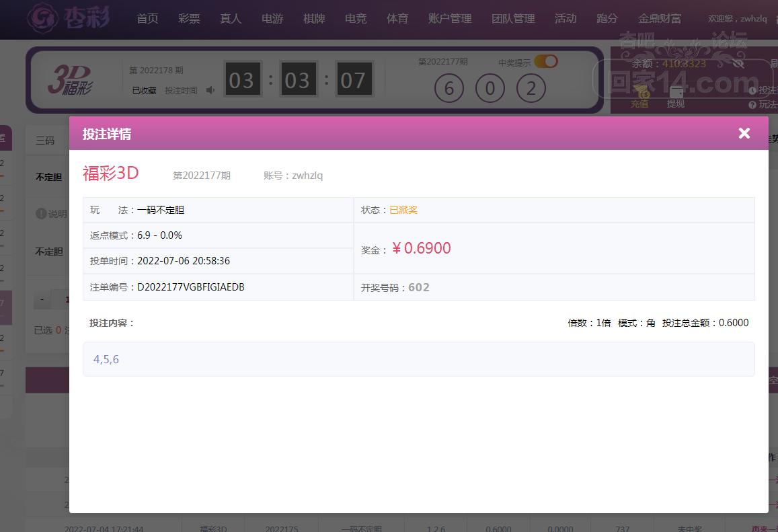Click winning number ball 6
This screenshot has width=778, height=532.
pos(449,88)
